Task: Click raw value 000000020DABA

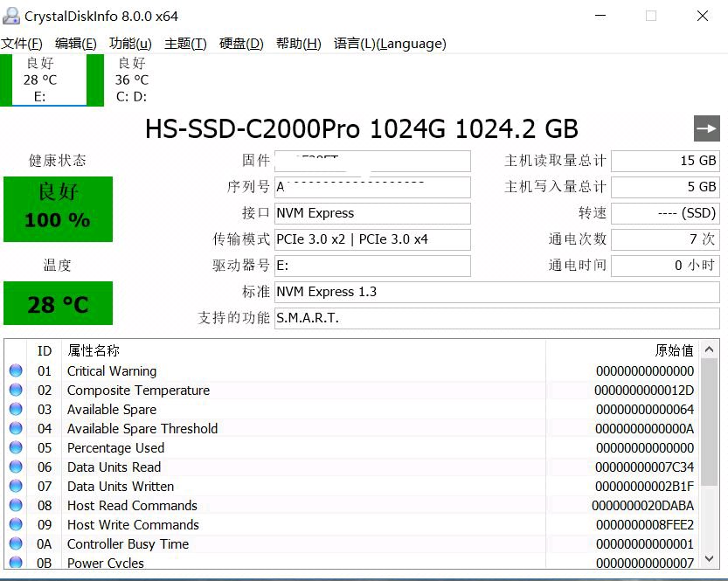Action: click(643, 505)
